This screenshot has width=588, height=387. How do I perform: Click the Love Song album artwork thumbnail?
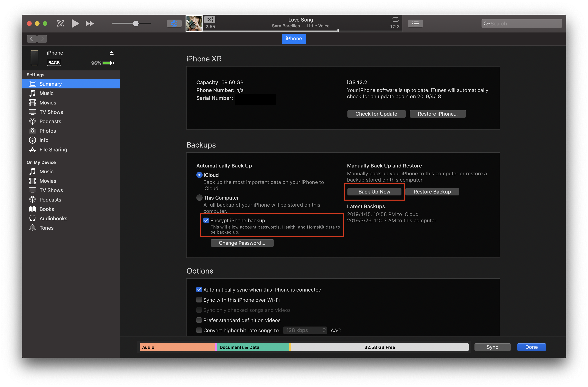(x=194, y=23)
